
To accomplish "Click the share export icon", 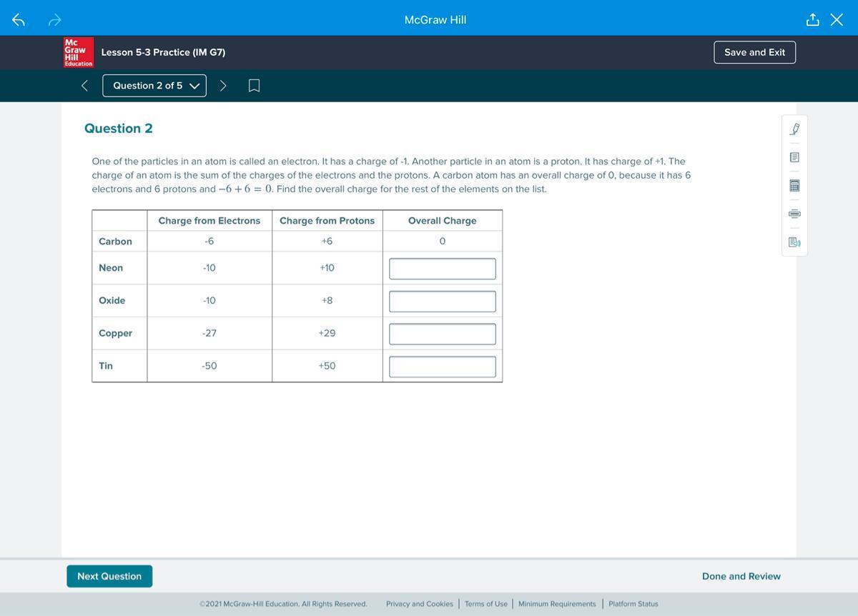I will click(812, 19).
